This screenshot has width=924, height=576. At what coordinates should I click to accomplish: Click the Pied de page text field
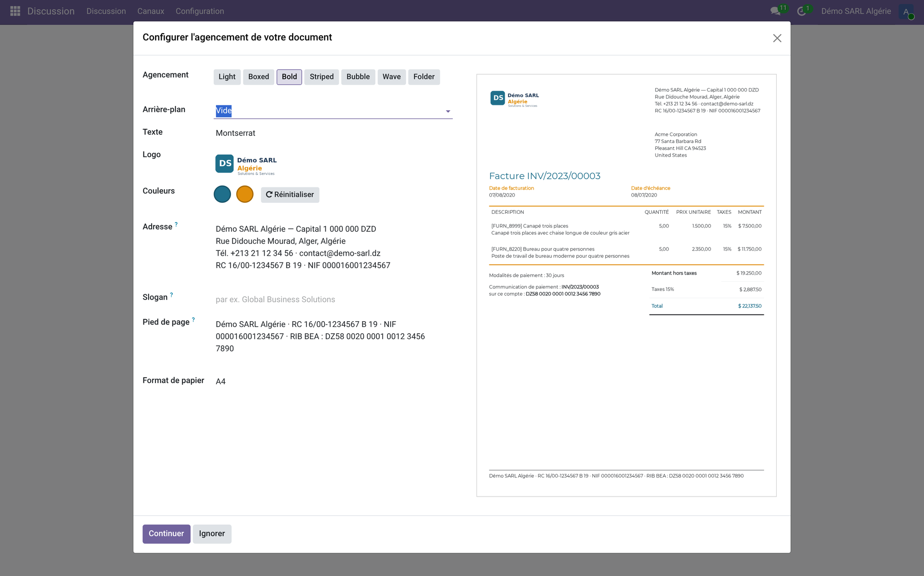pos(333,336)
